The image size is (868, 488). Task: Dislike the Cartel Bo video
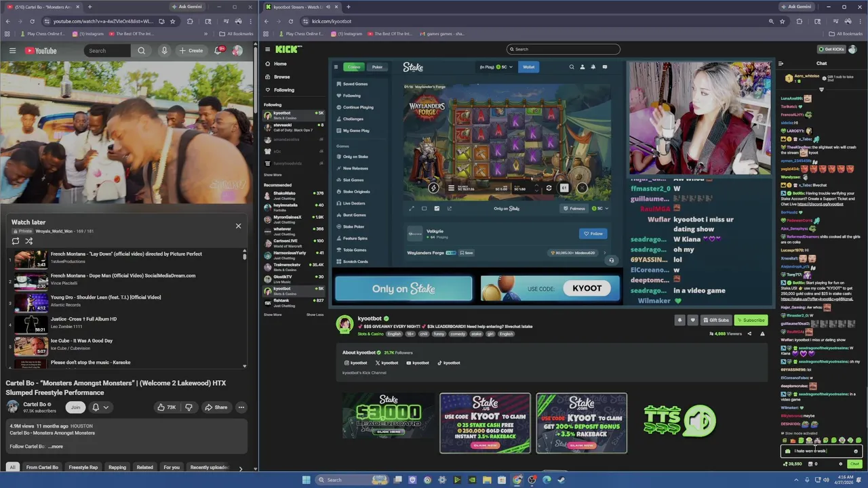pyautogui.click(x=189, y=407)
